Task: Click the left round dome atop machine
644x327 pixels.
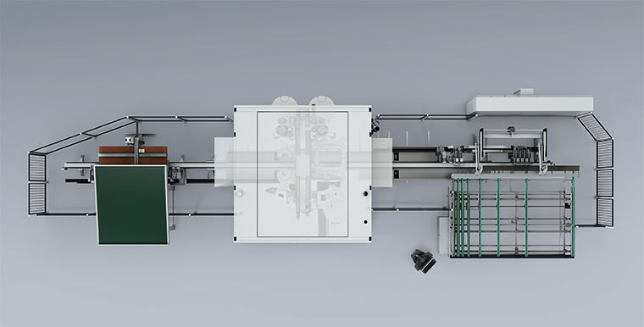Action: pyautogui.click(x=285, y=101)
